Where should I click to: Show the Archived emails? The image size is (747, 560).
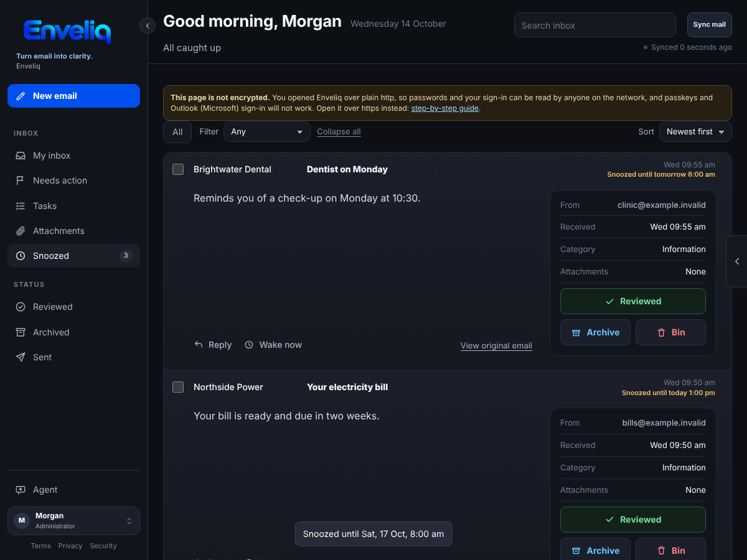tap(73, 332)
